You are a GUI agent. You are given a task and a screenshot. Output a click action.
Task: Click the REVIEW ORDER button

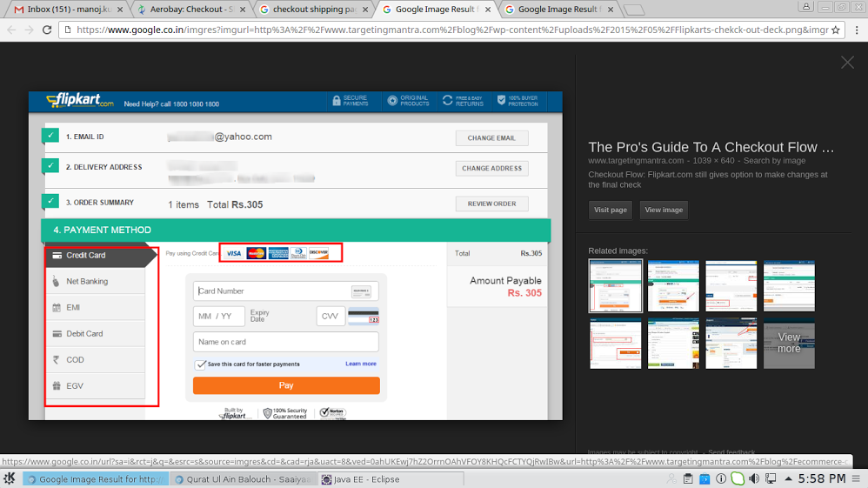tap(491, 204)
